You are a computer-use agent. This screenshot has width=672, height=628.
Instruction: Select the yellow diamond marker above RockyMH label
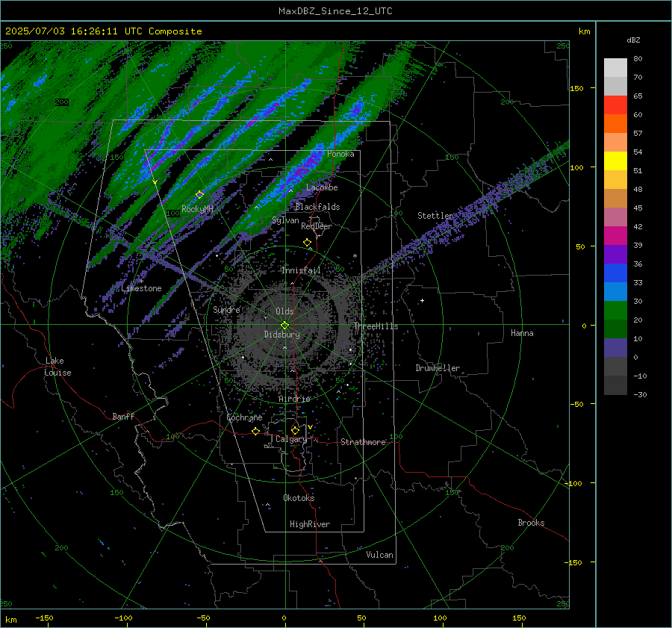[199, 195]
